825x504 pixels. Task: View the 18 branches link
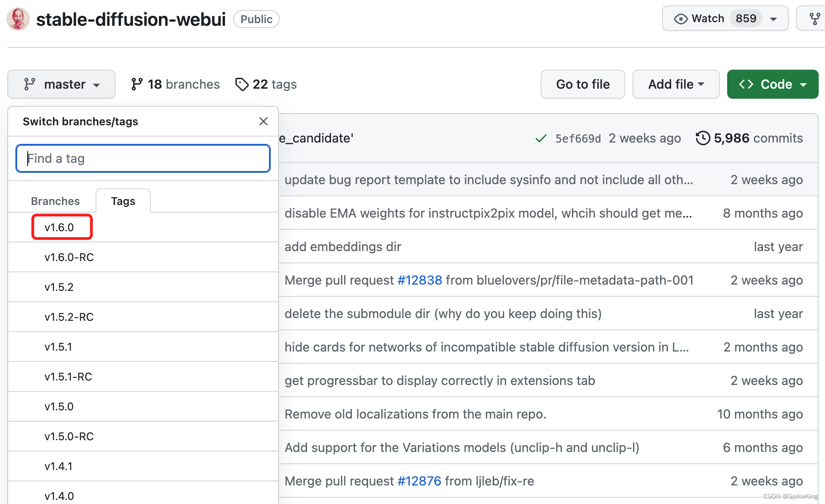click(x=175, y=84)
